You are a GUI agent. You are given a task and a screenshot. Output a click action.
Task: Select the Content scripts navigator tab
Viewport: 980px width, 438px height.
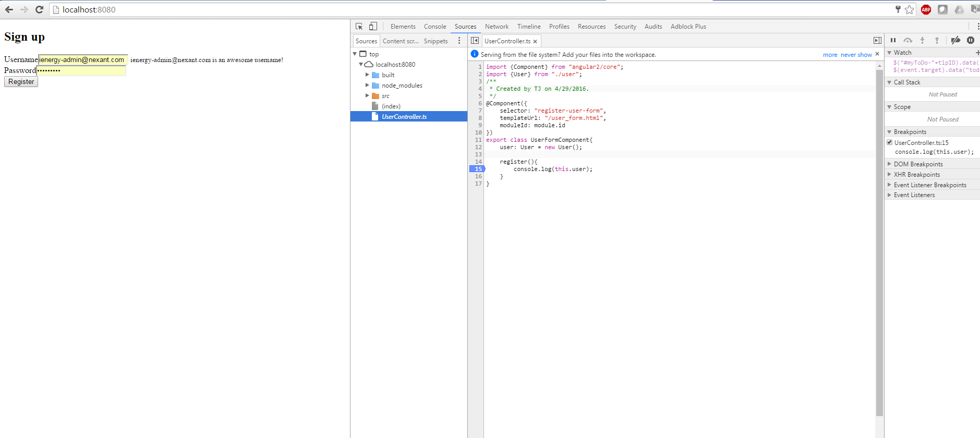[x=401, y=41]
